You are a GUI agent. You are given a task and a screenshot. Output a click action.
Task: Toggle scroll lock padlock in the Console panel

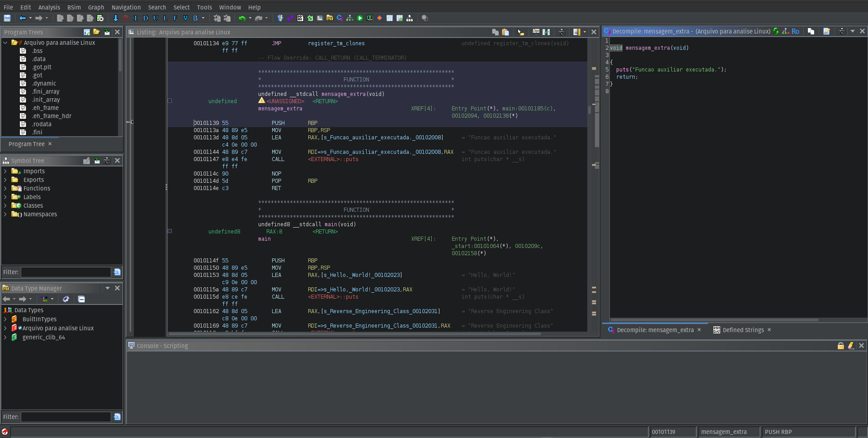[841, 346]
